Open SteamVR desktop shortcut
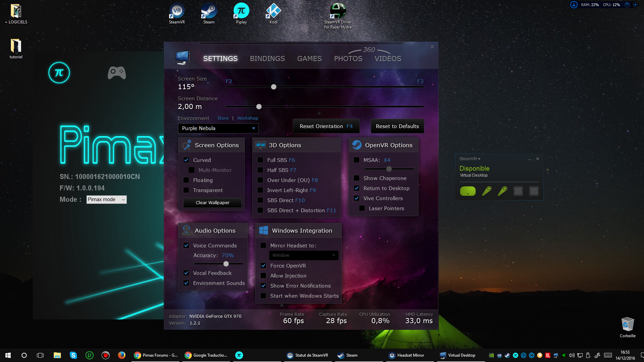The height and width of the screenshot is (362, 644). pos(177,13)
